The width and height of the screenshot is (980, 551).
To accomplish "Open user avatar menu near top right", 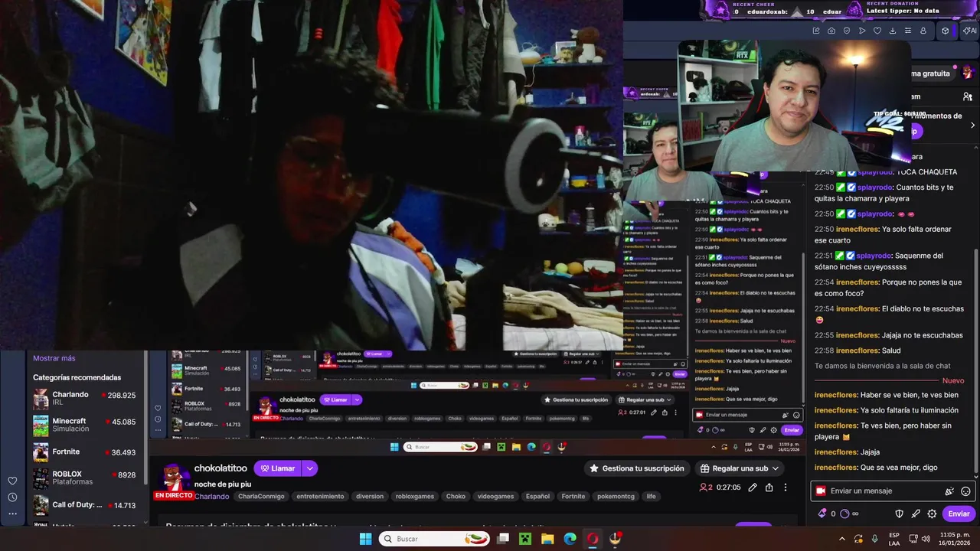I will coord(968,73).
